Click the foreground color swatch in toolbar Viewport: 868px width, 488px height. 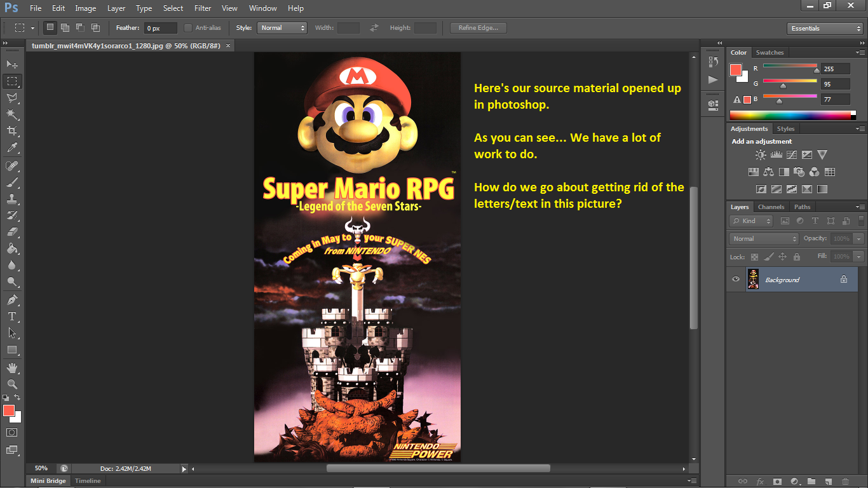click(8, 410)
